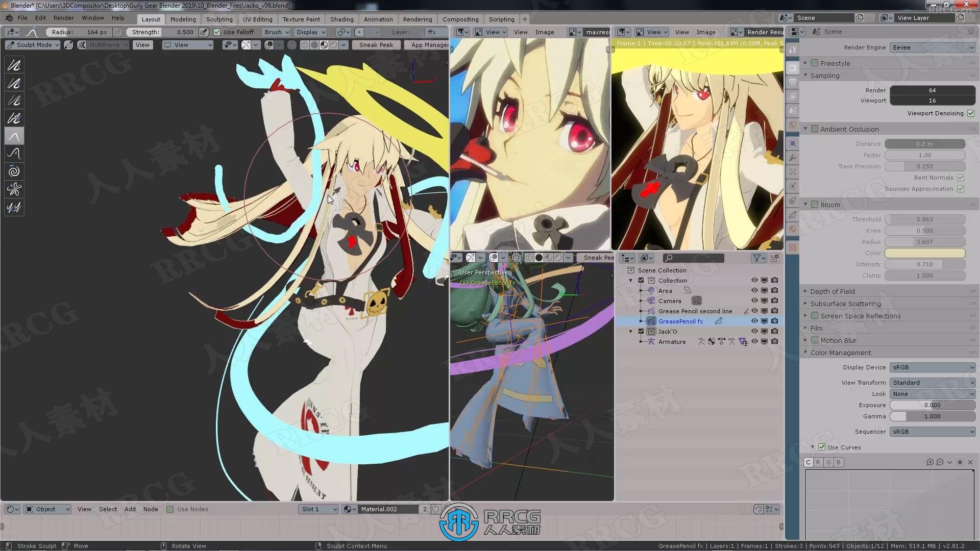Select the Pinch stroke sculpt tool

[14, 189]
